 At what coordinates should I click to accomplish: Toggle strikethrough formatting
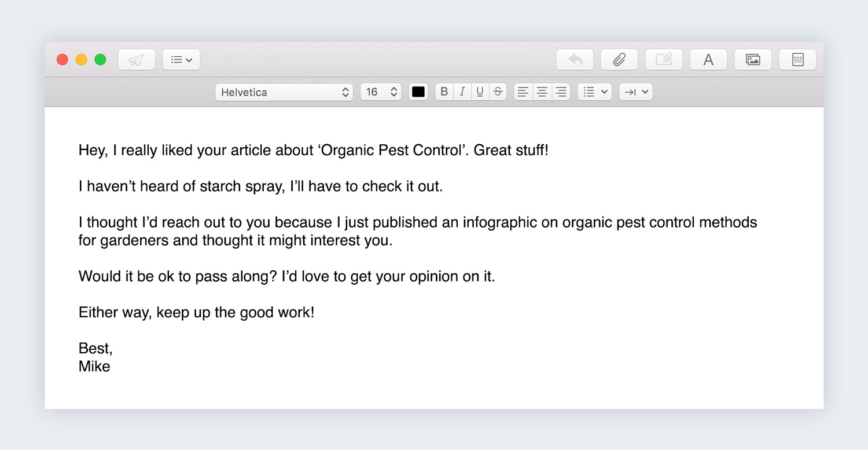pos(498,92)
